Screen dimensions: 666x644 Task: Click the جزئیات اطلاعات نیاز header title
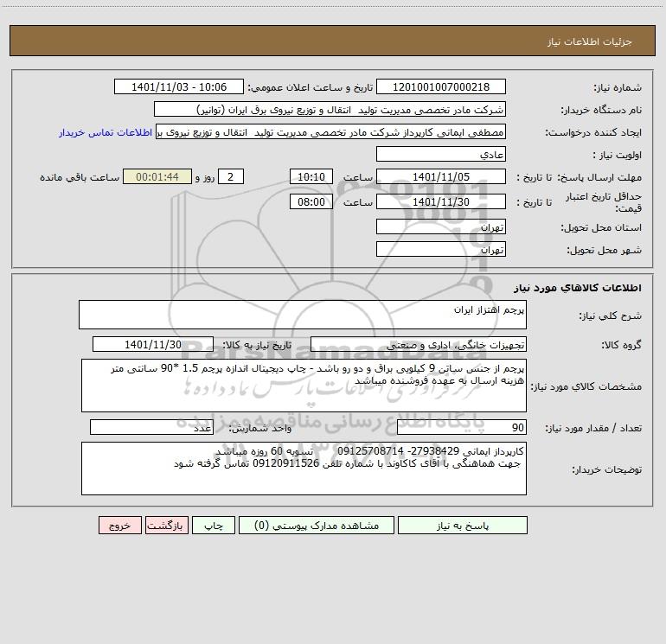coord(590,41)
